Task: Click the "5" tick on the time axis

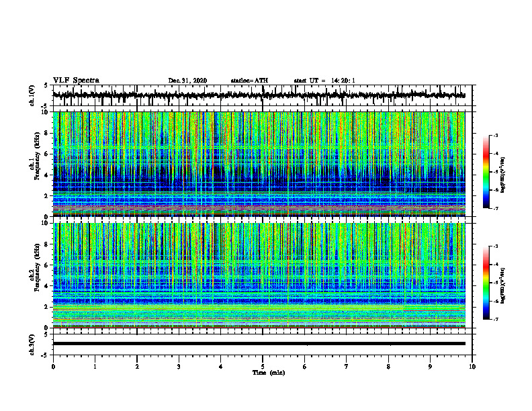Action: pos(263,367)
